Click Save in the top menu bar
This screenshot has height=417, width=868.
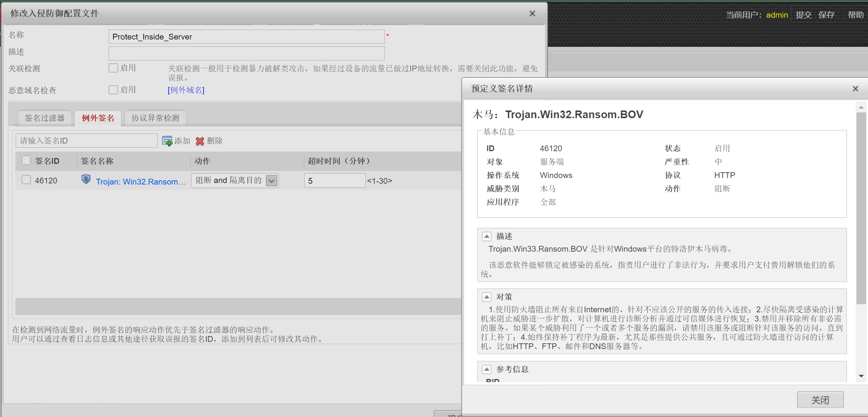826,15
